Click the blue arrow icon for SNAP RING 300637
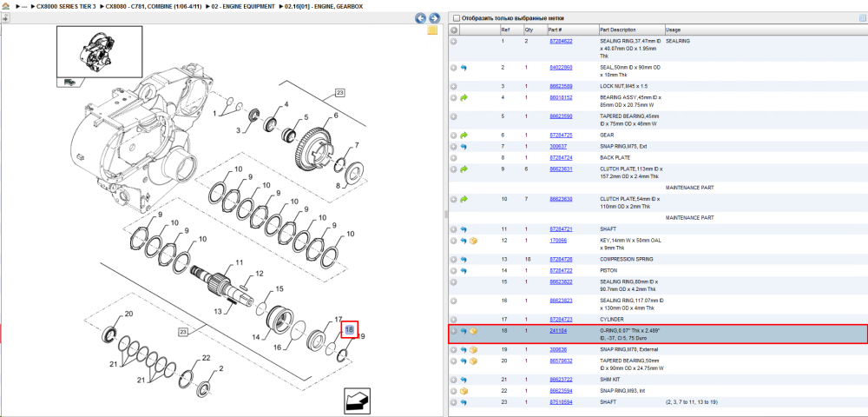The height and width of the screenshot is (417, 868). [464, 147]
